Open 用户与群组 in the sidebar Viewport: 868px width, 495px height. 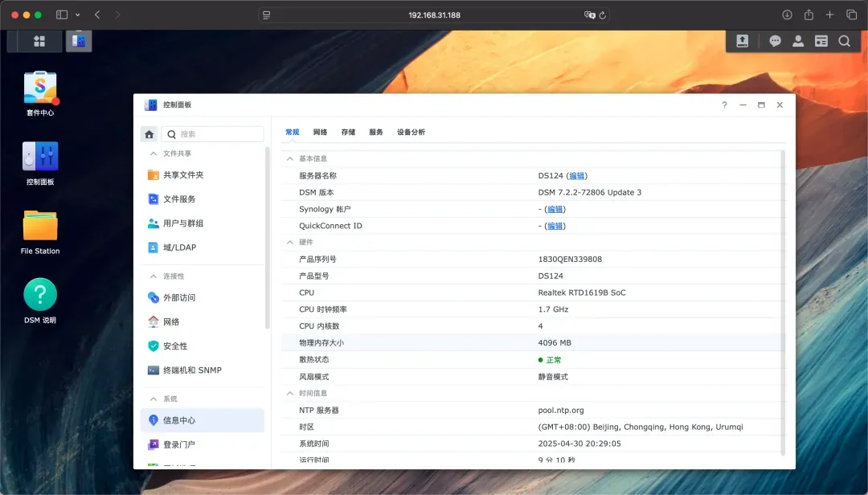click(x=203, y=223)
